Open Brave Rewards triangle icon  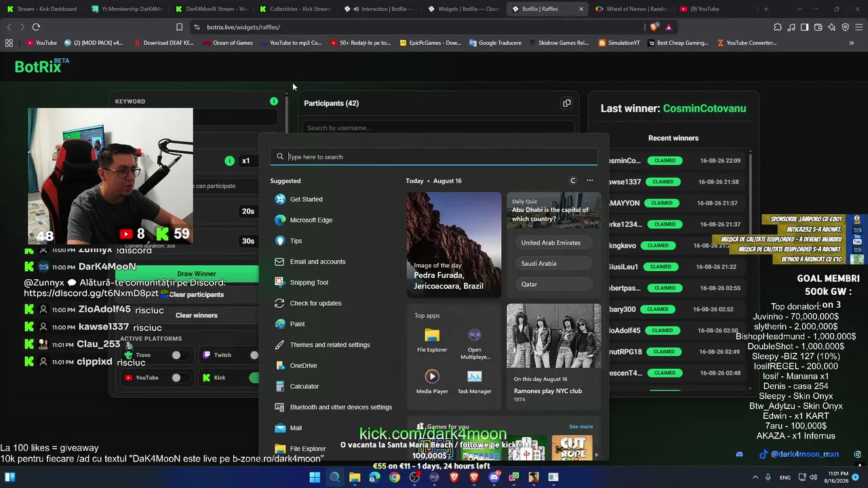[669, 27]
